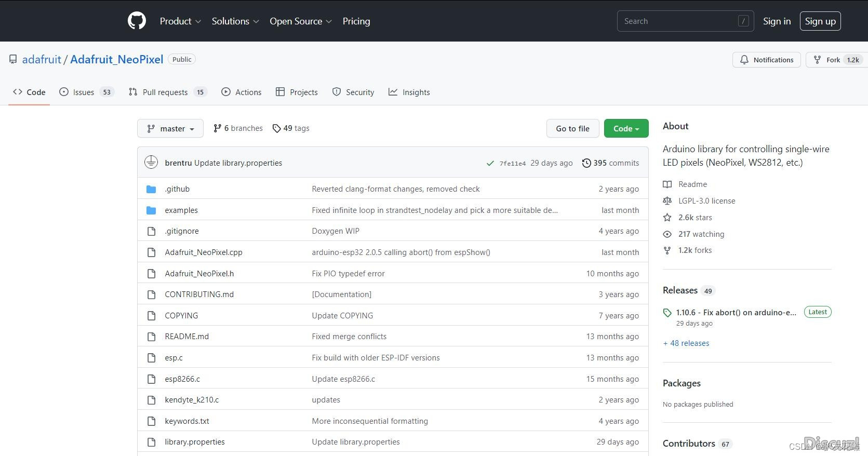Click the examples folder icon
Viewport: 868px width, 456px height.
151,210
